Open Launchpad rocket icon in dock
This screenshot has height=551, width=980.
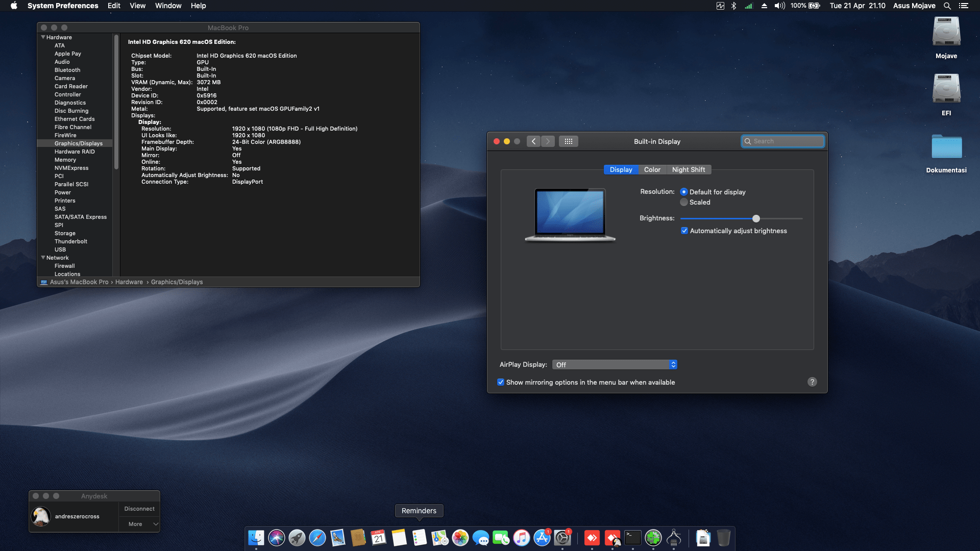pyautogui.click(x=297, y=538)
